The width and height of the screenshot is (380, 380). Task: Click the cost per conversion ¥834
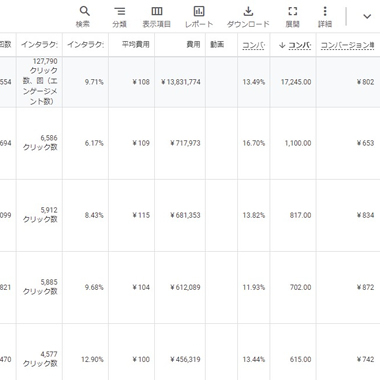365,215
